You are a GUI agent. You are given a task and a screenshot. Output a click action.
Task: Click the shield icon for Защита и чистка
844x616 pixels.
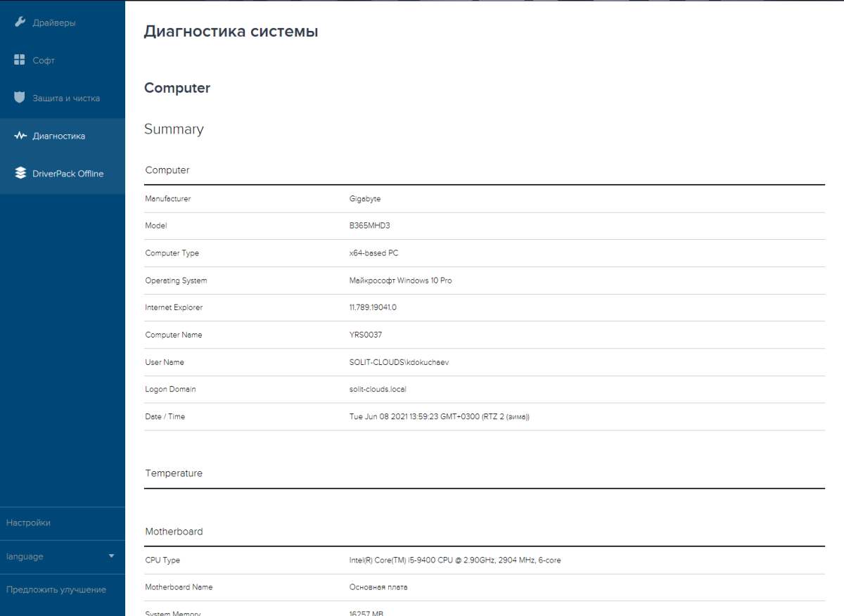tap(20, 98)
